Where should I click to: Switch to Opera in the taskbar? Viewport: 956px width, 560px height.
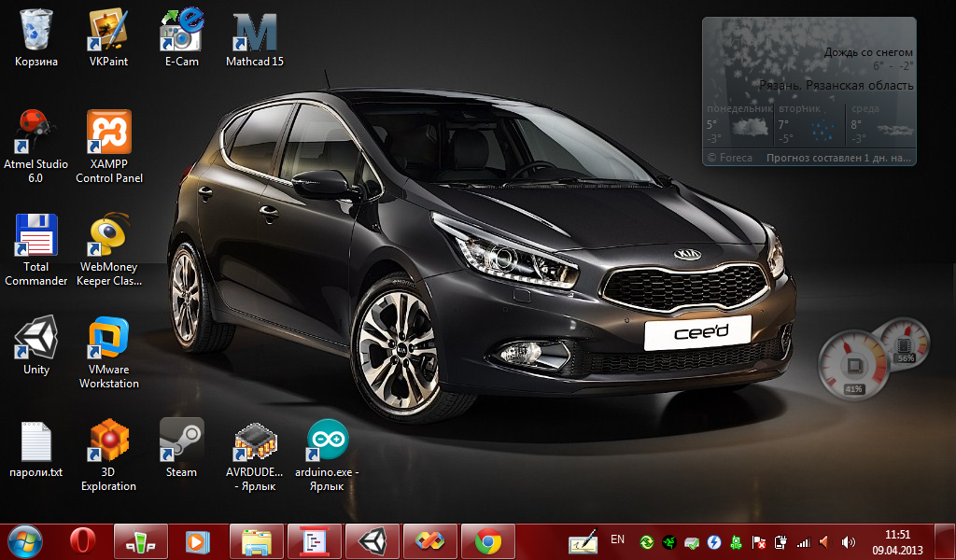(82, 540)
